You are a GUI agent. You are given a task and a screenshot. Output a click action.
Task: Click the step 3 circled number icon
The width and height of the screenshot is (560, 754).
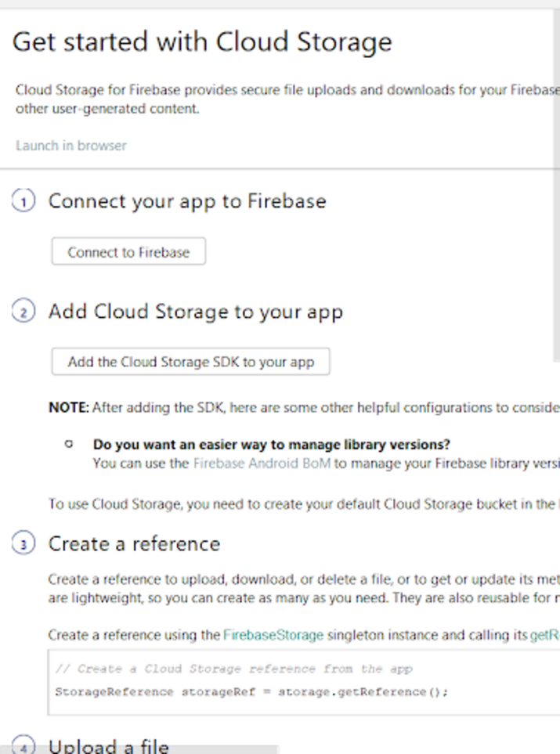pos(23,544)
